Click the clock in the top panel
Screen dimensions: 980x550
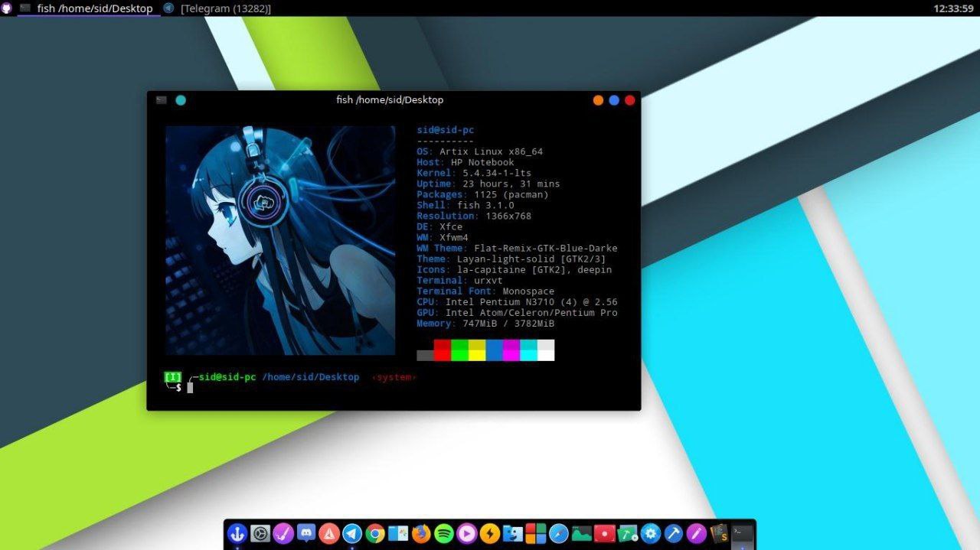[x=953, y=8]
